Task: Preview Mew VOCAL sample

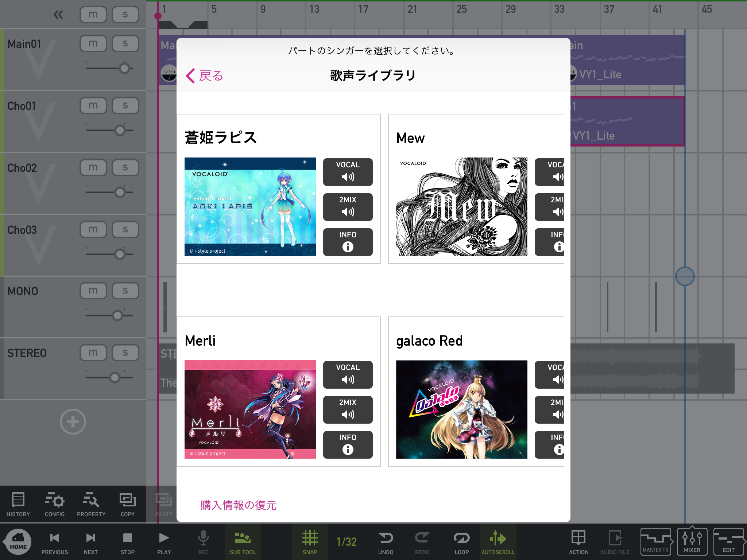Action: coord(549,172)
